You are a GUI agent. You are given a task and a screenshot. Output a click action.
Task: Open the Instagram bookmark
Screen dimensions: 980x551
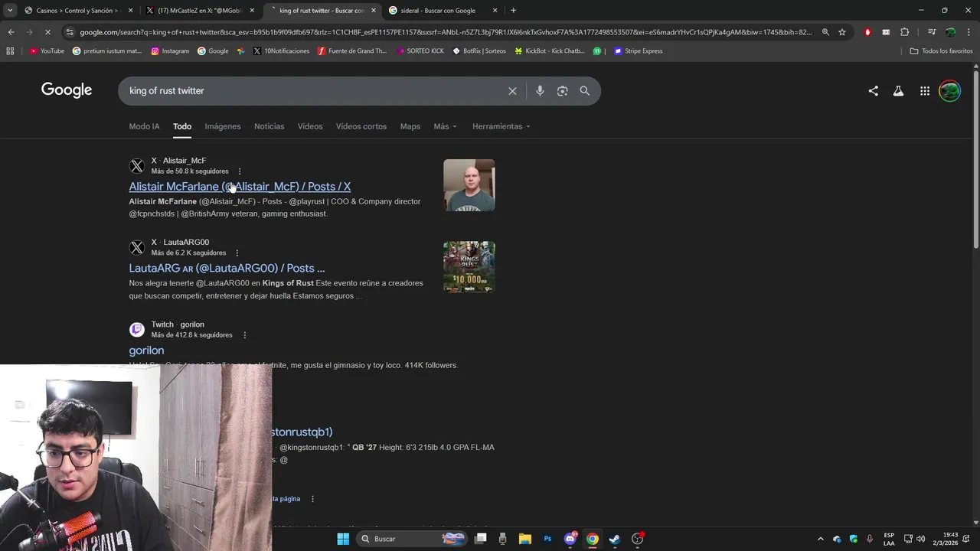coord(170,51)
